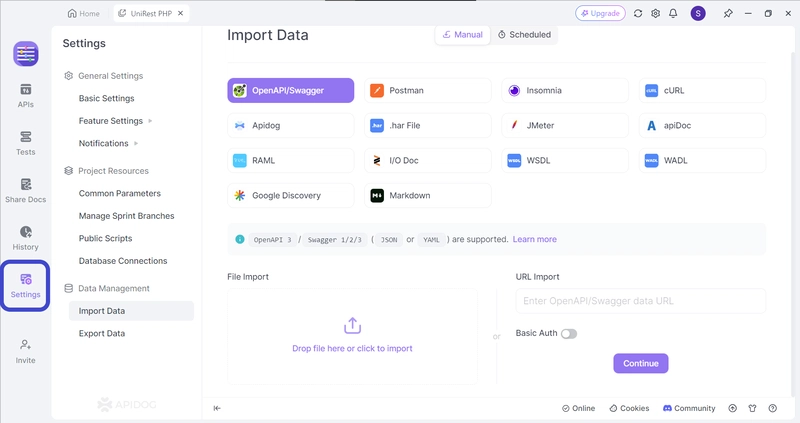Open Import Data settings item
800x423 pixels.
pyautogui.click(x=131, y=311)
